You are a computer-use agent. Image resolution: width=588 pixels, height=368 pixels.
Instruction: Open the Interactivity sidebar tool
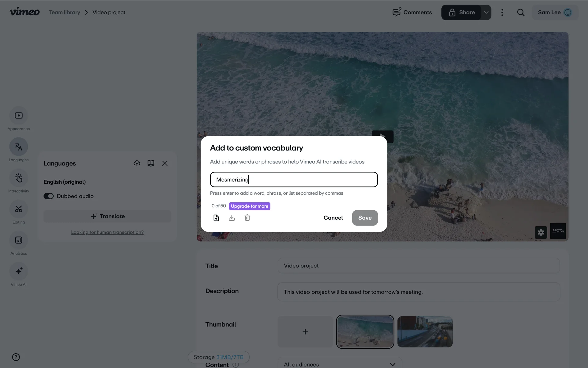[x=19, y=178]
